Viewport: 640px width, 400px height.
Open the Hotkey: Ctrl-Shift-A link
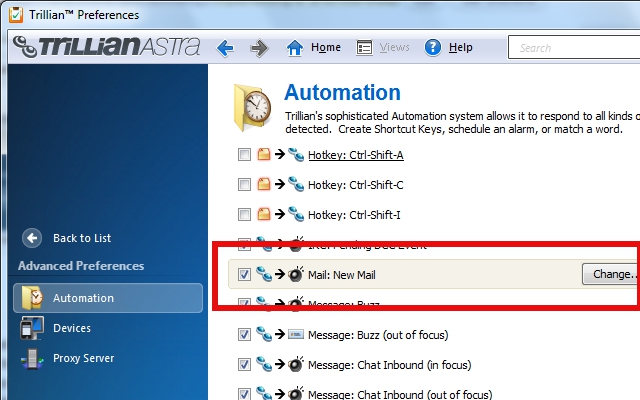click(x=356, y=155)
